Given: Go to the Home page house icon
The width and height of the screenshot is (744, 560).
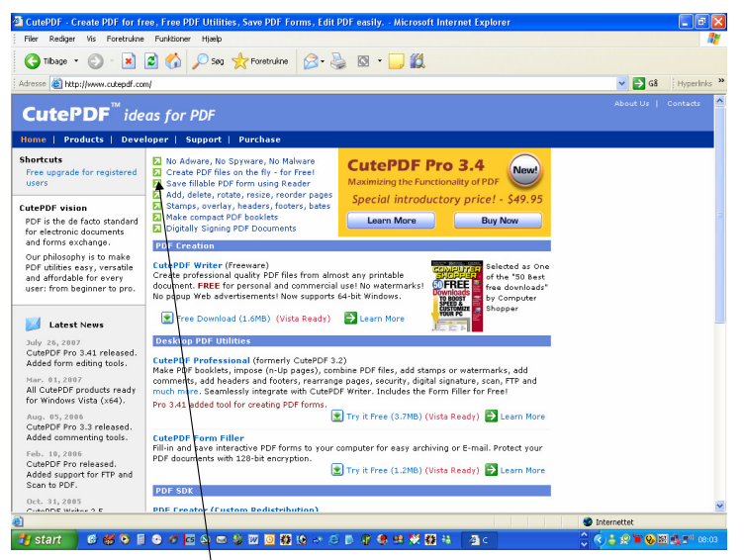Looking at the screenshot, I should point(173,60).
